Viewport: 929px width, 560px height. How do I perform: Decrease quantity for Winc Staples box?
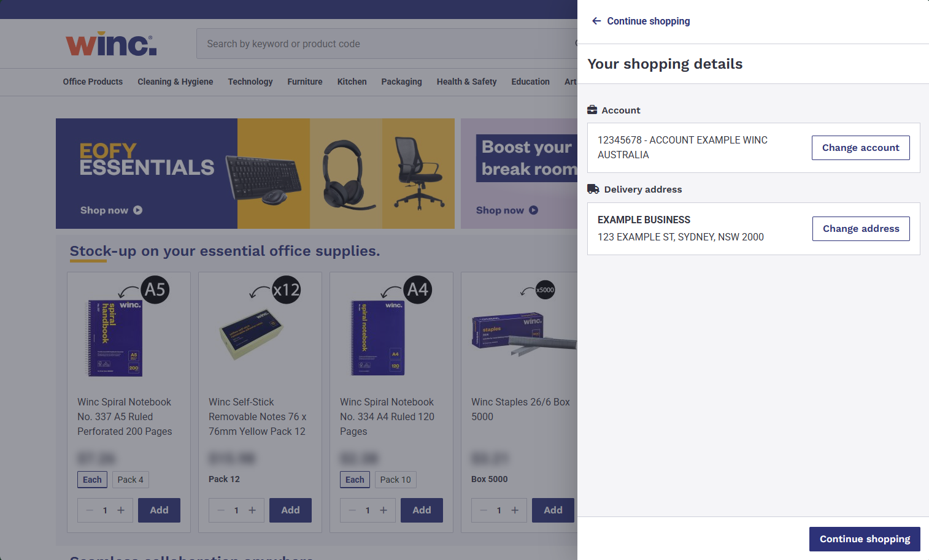[484, 510]
